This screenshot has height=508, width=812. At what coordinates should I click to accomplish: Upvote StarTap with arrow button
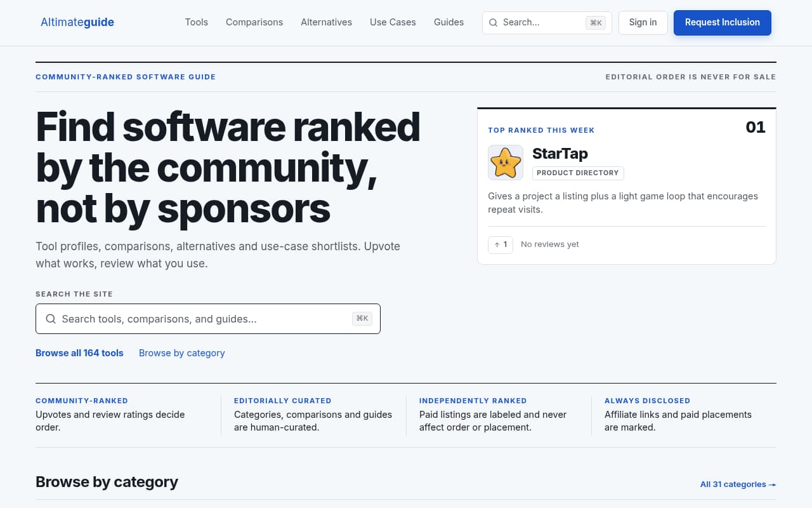(x=501, y=244)
